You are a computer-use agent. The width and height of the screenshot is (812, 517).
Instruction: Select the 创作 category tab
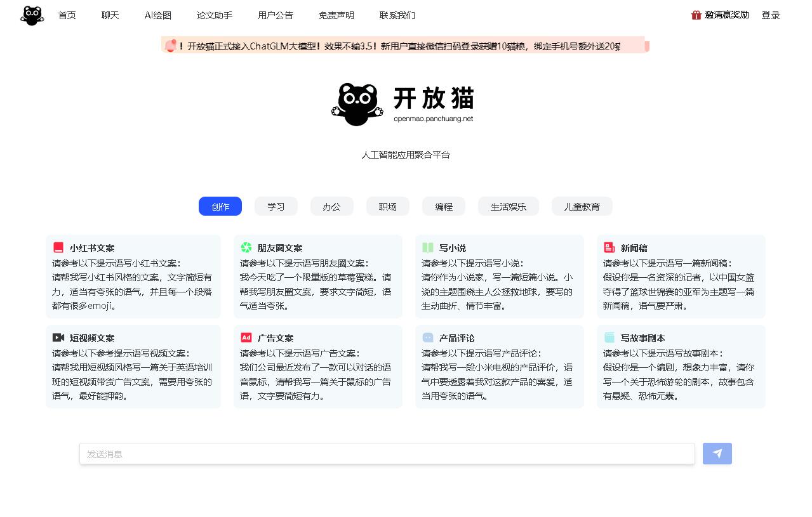point(220,206)
